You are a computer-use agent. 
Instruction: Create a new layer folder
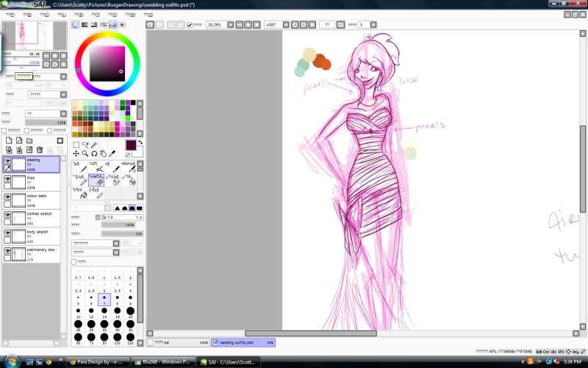point(29,140)
